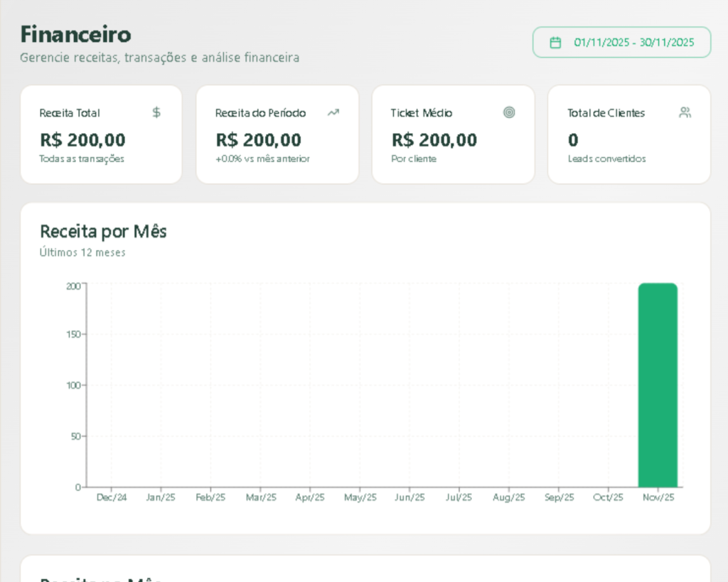
Task: Click the dollar sign icon on Receita Total
Action: (x=156, y=112)
